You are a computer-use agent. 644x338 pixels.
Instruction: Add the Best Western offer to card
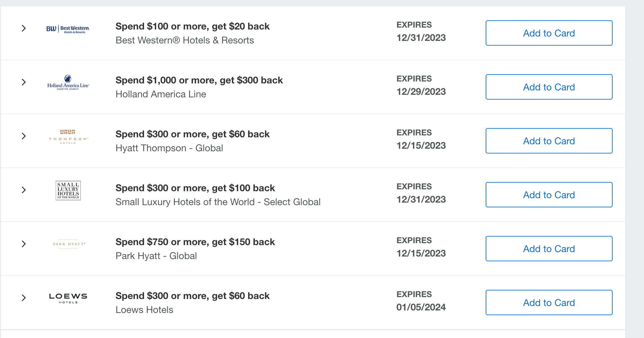point(549,33)
